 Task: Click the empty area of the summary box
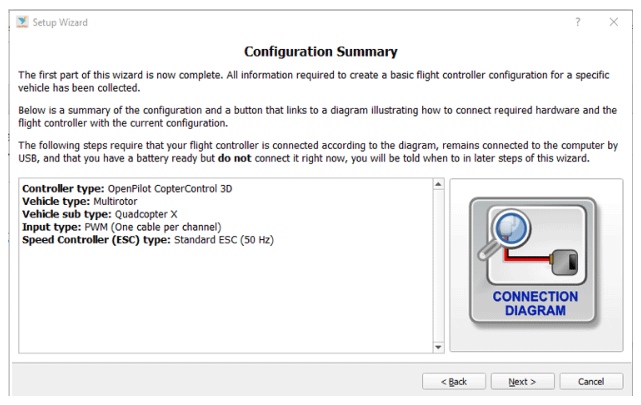click(225, 300)
